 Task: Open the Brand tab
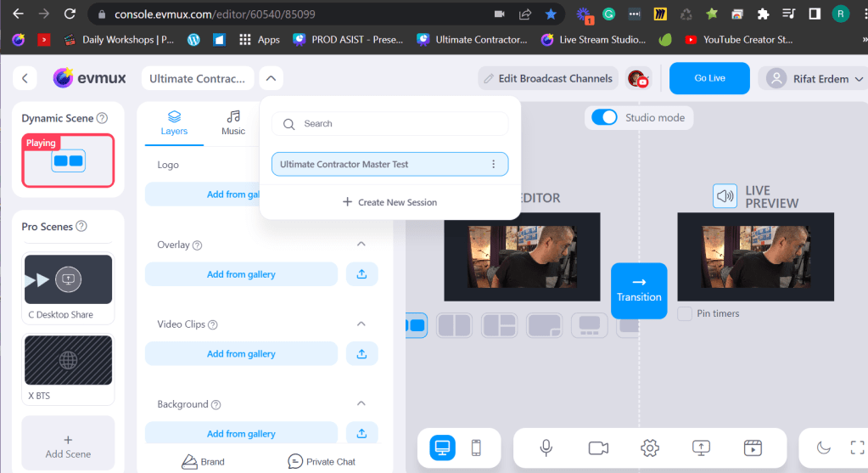click(x=203, y=461)
